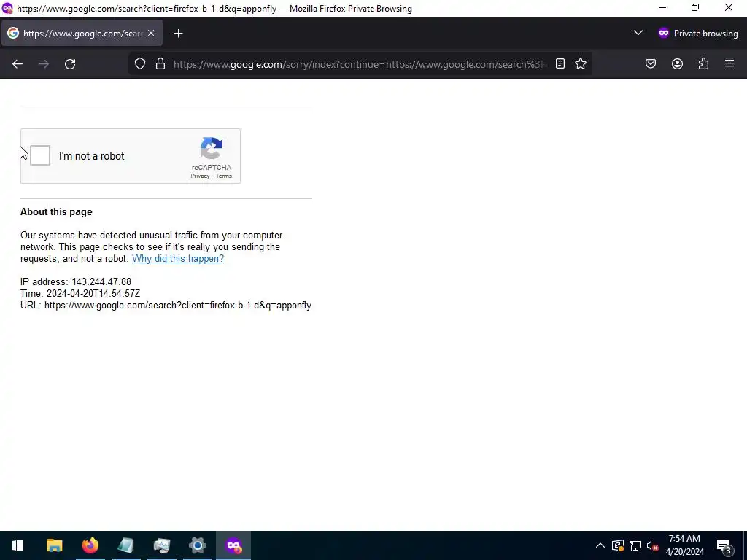Show hidden system tray icons
This screenshot has width=747, height=560.
coord(600,545)
